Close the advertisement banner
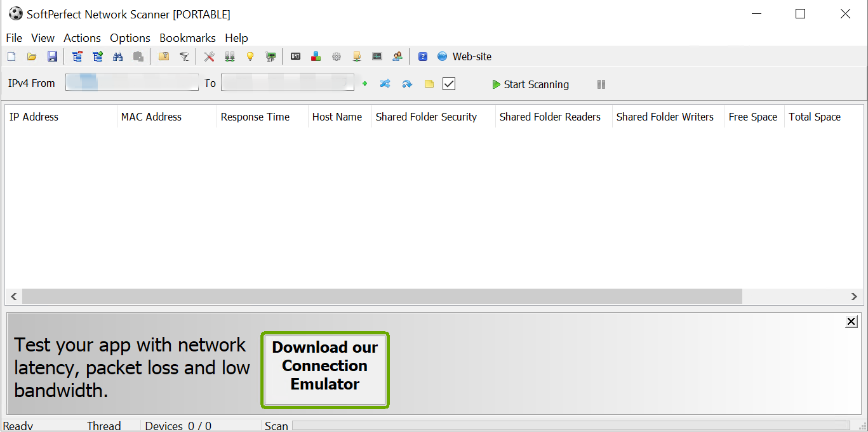 click(x=851, y=322)
